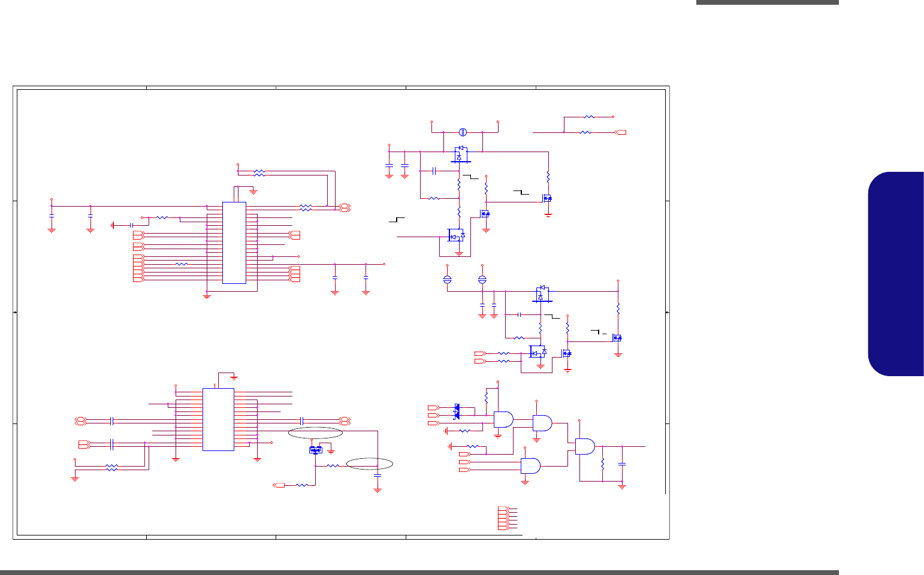Click the stacked red port list at bottom
Viewport: 924px width, 575px height.
503,518
